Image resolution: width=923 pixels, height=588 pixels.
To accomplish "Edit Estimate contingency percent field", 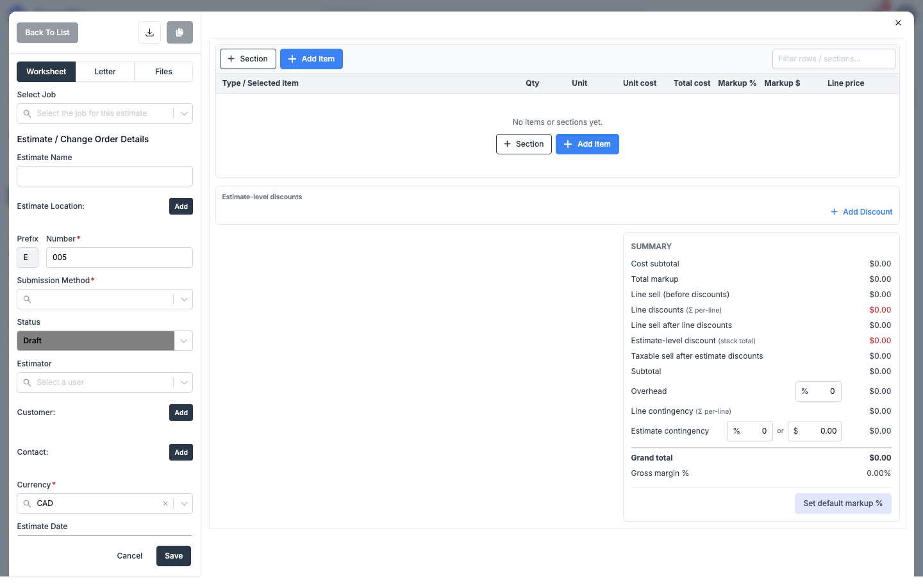I will [x=750, y=431].
